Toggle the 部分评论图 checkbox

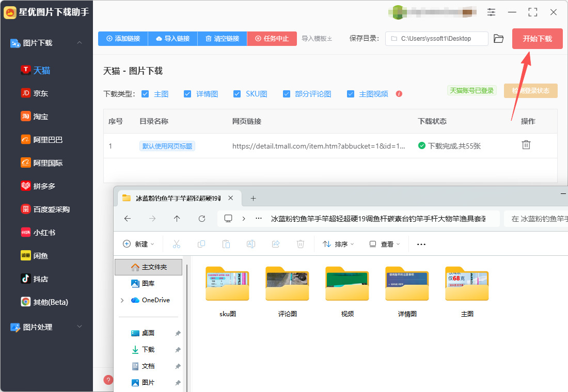[287, 94]
